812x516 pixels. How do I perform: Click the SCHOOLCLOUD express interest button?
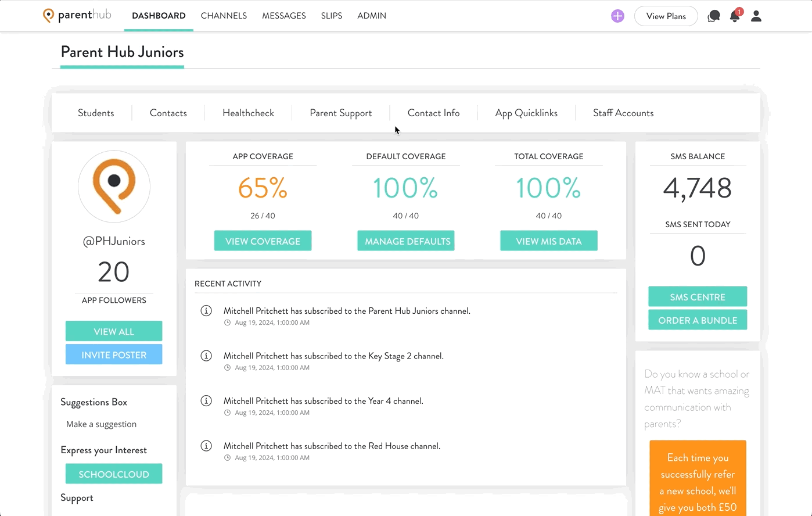pos(114,474)
